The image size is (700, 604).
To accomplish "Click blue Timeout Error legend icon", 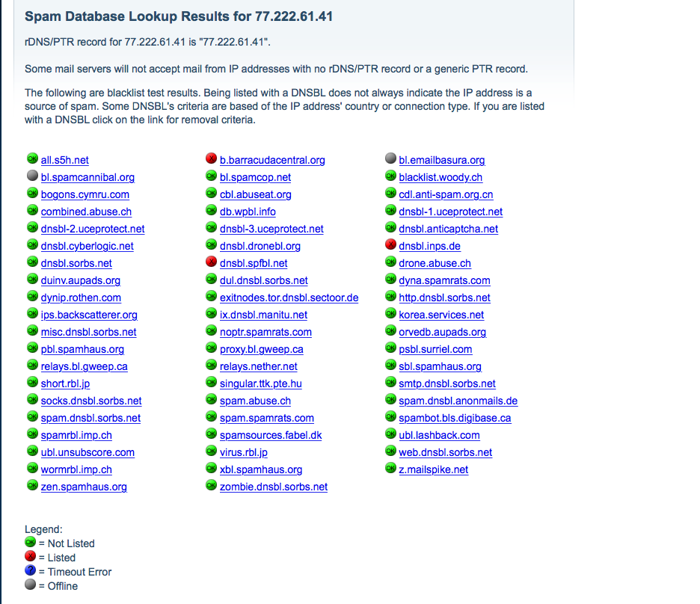I will click(x=31, y=570).
